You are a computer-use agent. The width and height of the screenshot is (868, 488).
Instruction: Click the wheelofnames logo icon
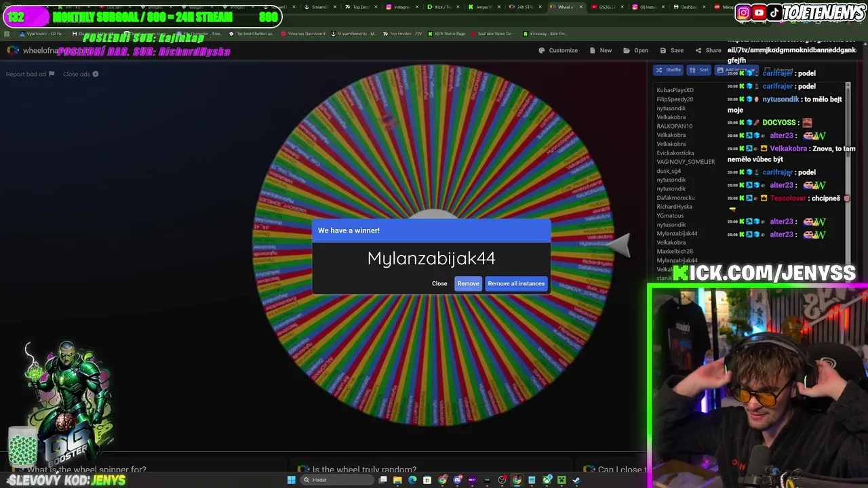point(13,50)
